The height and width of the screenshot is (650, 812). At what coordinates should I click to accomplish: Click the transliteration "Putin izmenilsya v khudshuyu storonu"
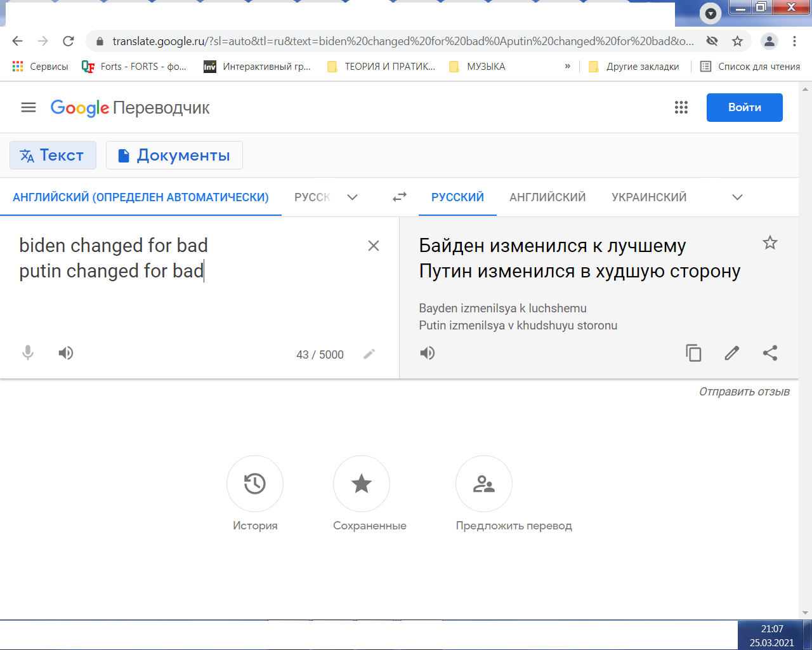[518, 326]
